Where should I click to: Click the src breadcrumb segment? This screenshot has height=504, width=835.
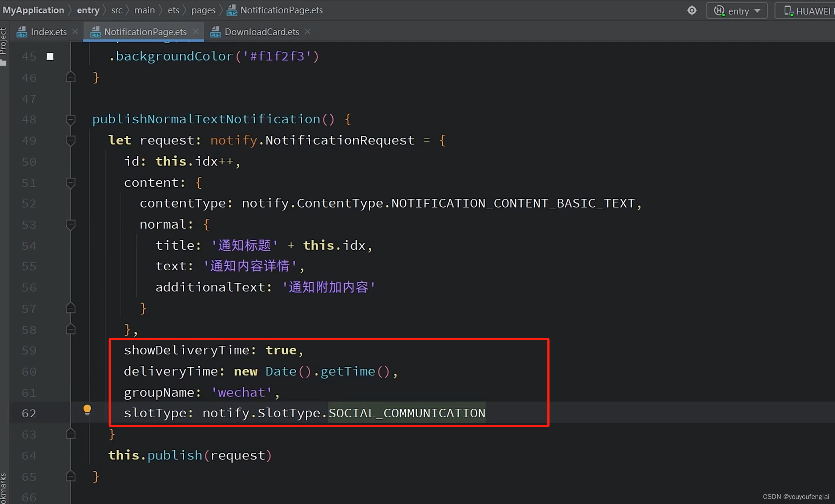point(117,10)
